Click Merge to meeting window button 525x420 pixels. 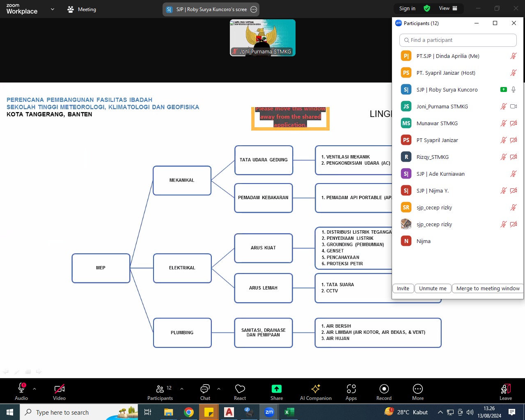coord(488,289)
